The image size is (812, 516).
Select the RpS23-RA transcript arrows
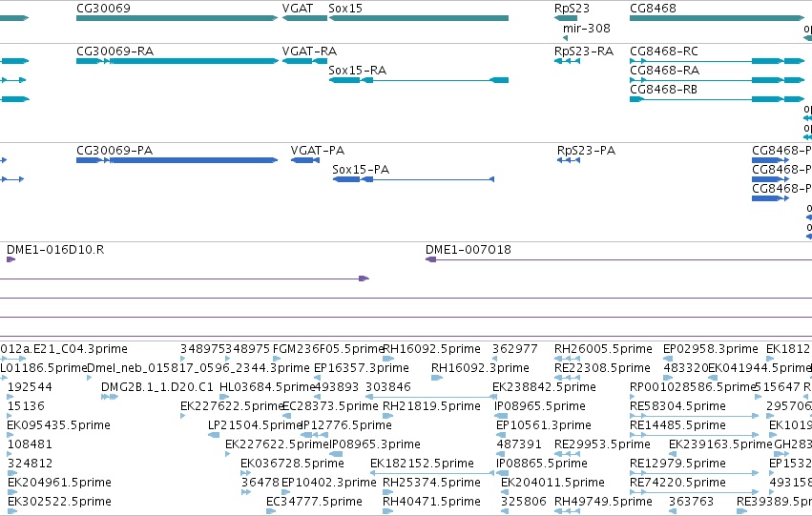(567, 61)
